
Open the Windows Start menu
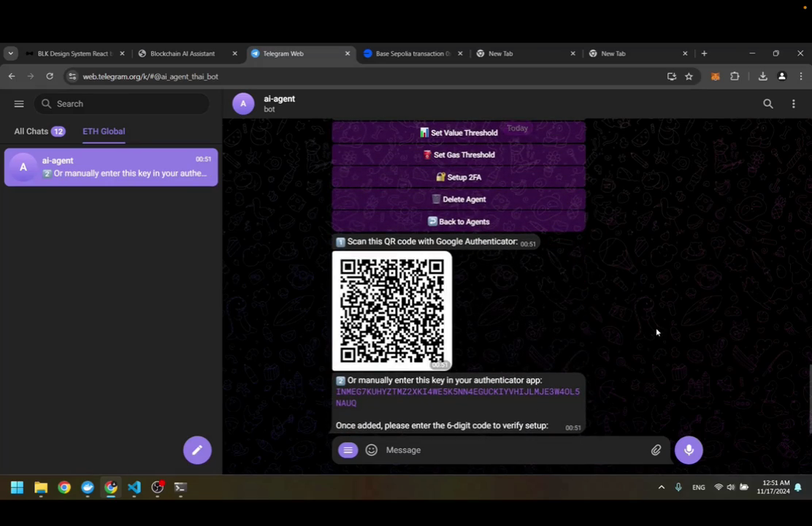point(17,488)
